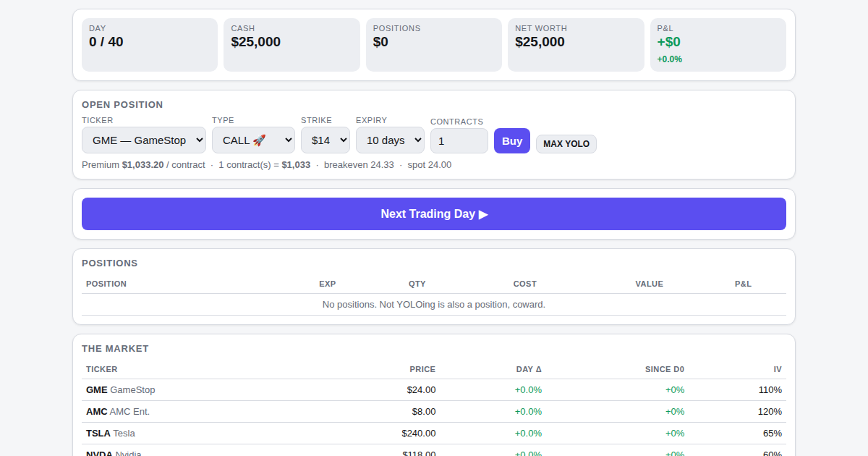
Task: Select the +0.0% percentage under P&L
Action: (x=670, y=59)
